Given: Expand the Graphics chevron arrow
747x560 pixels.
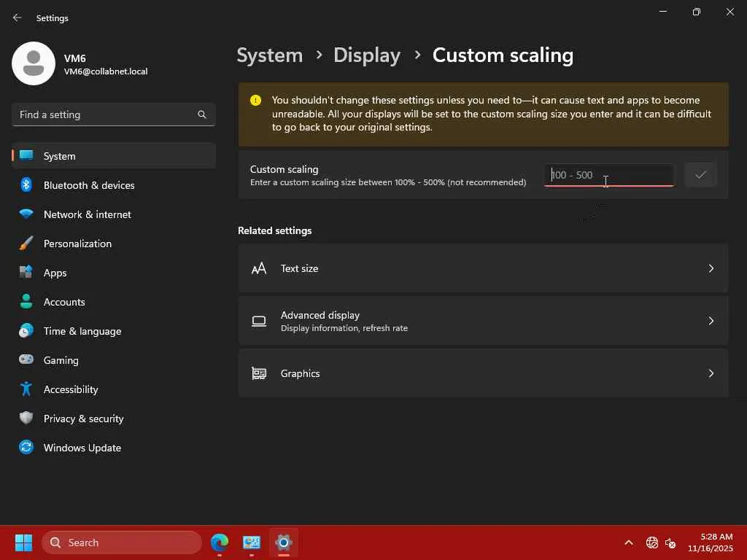Looking at the screenshot, I should (711, 373).
